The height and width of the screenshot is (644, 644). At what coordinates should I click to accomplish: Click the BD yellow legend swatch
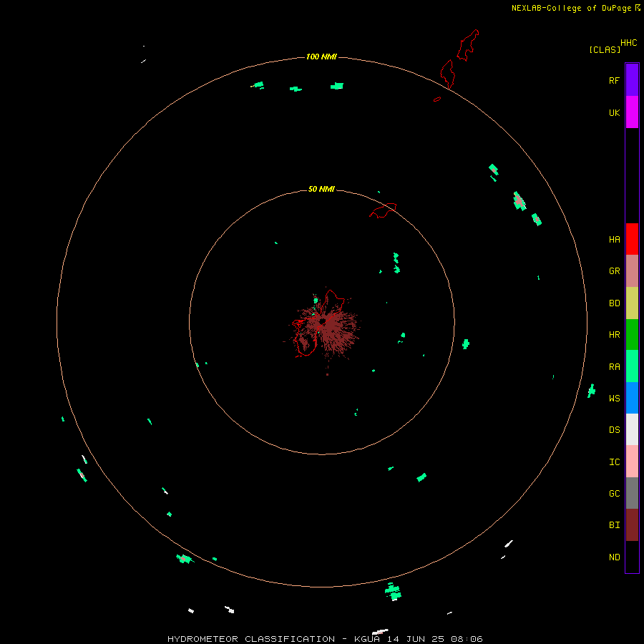coord(632,303)
